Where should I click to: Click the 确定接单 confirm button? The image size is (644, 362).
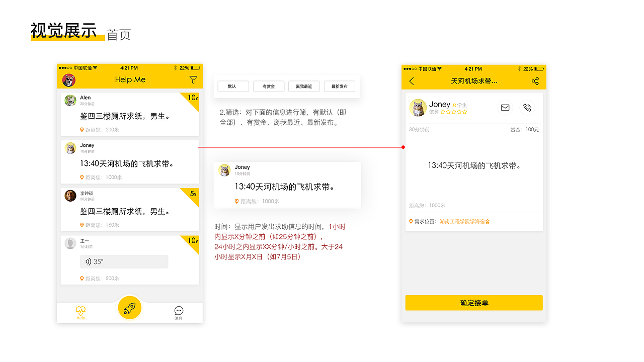pyautogui.click(x=474, y=303)
